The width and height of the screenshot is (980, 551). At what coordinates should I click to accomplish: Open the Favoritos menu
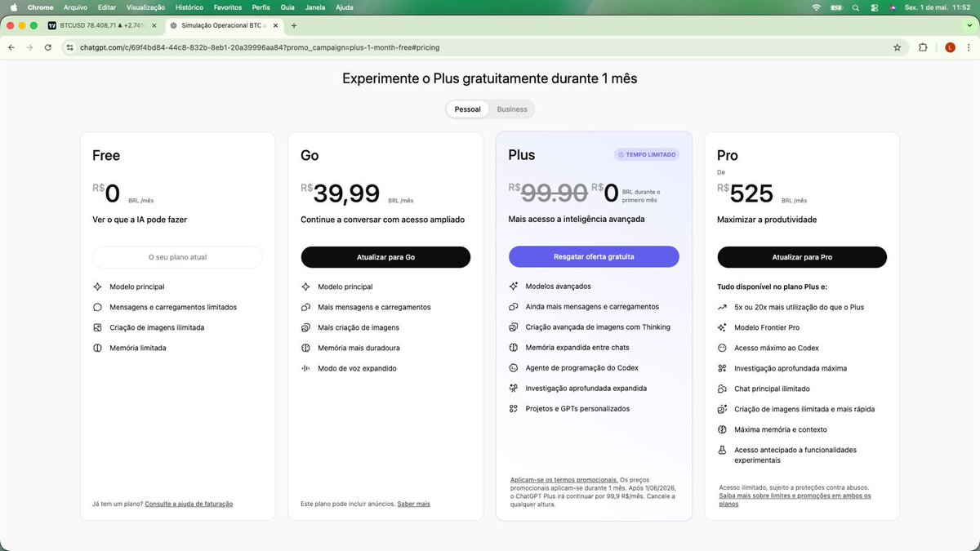(x=228, y=7)
